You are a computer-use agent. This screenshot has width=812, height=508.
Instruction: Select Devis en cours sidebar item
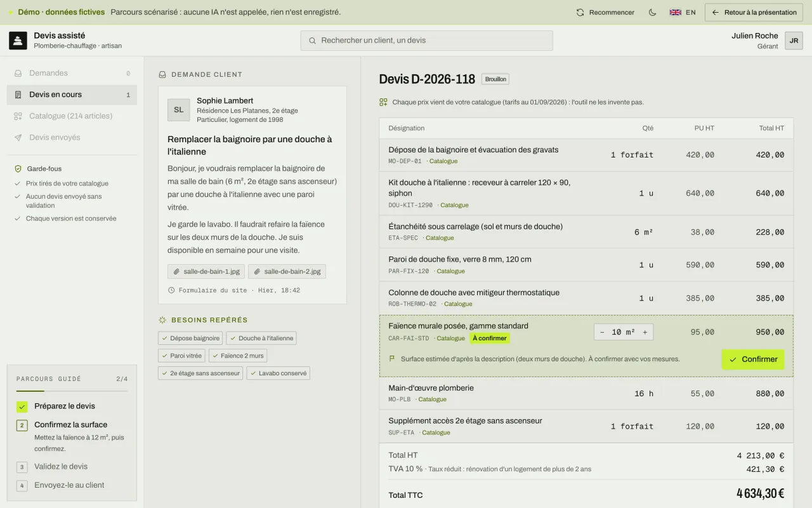click(x=72, y=95)
